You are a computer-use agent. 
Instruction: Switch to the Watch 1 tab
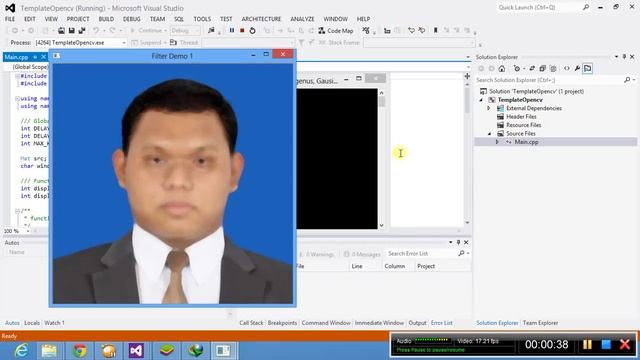54,323
